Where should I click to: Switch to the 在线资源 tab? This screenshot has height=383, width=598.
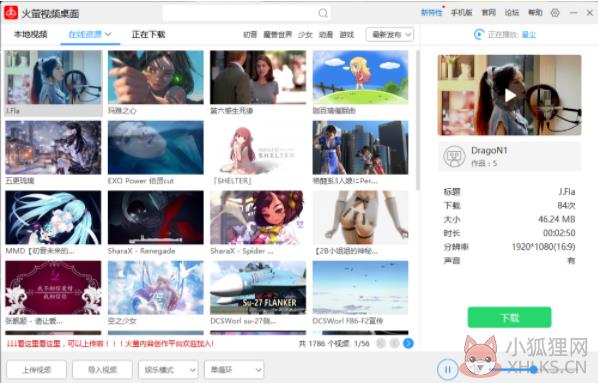coord(90,34)
